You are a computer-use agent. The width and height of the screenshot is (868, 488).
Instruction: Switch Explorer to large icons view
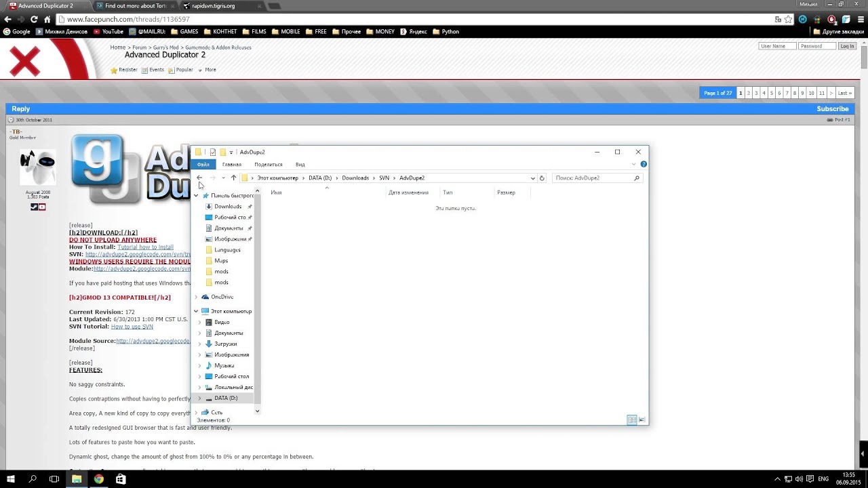[642, 420]
